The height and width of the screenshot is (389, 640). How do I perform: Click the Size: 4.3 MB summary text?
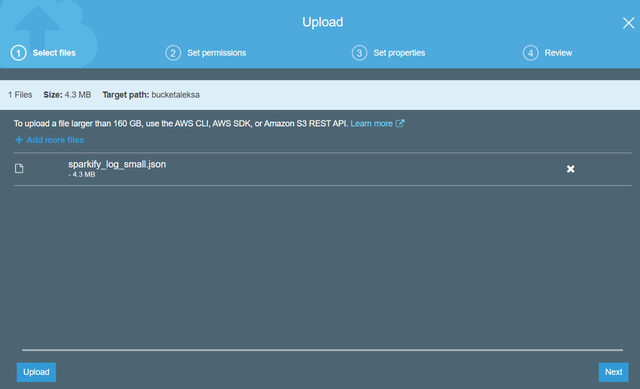point(67,95)
